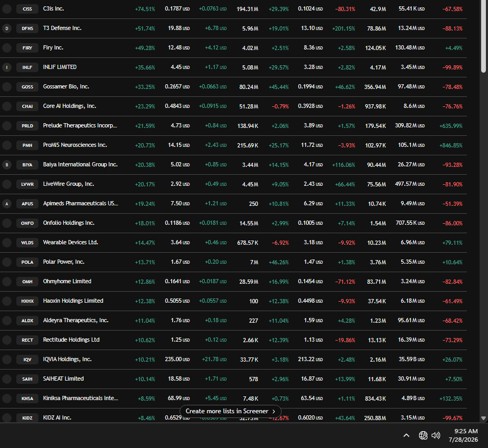Open the LVWR ticker symbol badge
The height and width of the screenshot is (448, 488).
click(27, 184)
